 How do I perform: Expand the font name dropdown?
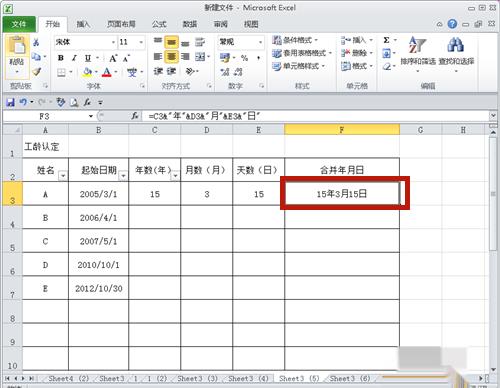click(x=113, y=42)
